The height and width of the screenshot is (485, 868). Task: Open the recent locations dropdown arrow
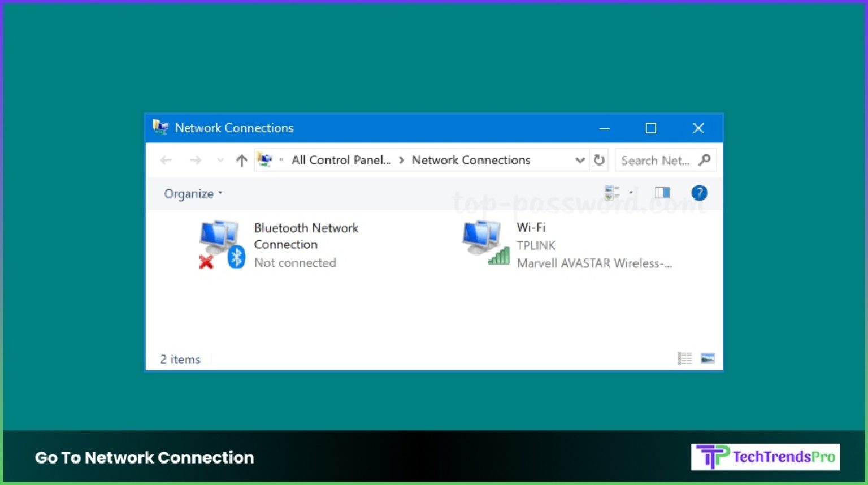[220, 161]
